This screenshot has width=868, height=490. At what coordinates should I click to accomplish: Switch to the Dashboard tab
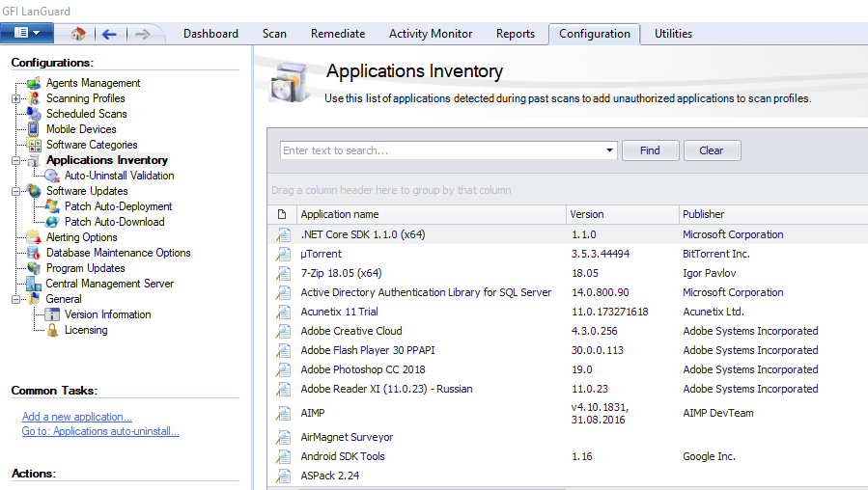coord(210,34)
